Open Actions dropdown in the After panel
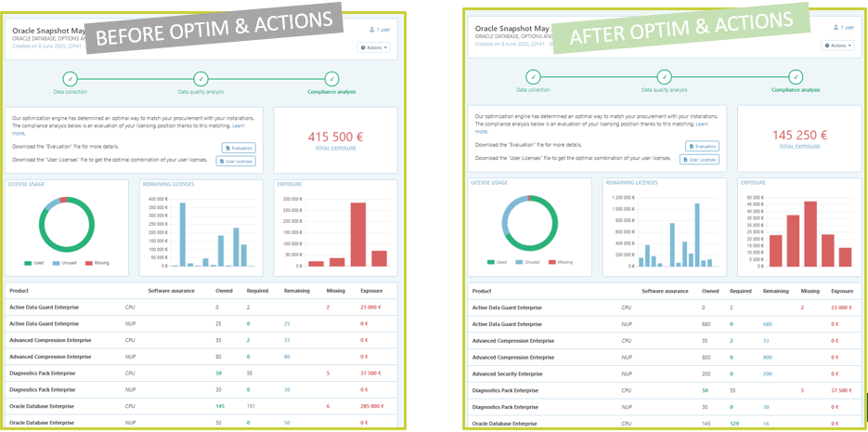The height and width of the screenshot is (432, 868). 837,46
